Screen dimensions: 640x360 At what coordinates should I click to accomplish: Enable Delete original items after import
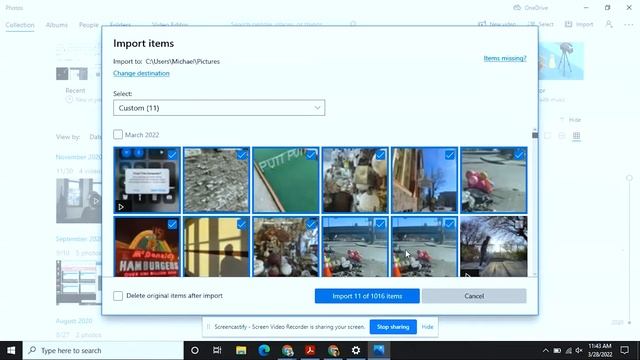118,296
